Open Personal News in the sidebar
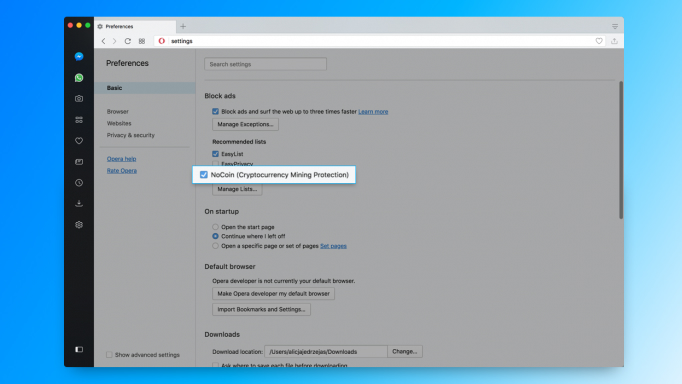Image resolution: width=682 pixels, height=384 pixels. 79,162
